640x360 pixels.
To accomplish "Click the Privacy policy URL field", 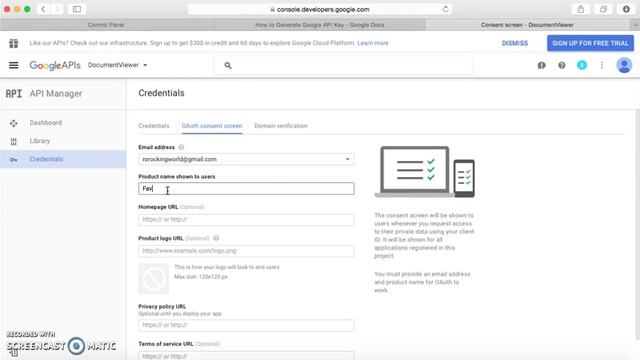I will tap(246, 325).
